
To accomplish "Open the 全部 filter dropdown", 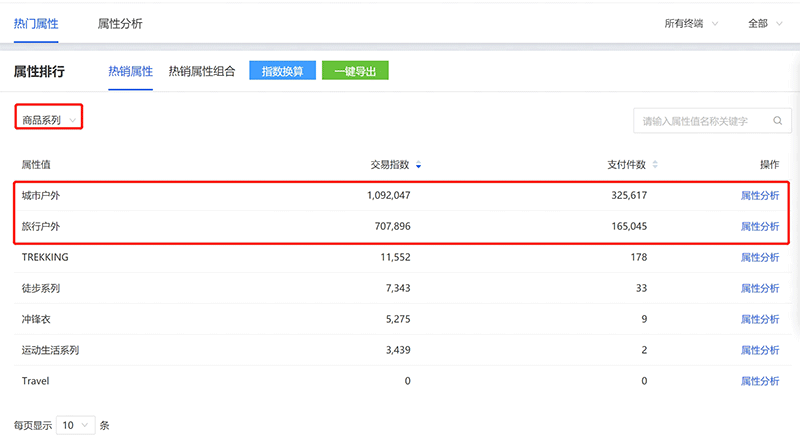I will (x=766, y=23).
